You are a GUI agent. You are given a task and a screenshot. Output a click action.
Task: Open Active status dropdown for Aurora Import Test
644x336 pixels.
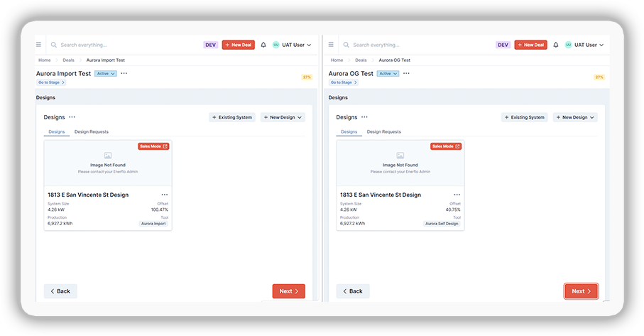click(106, 74)
